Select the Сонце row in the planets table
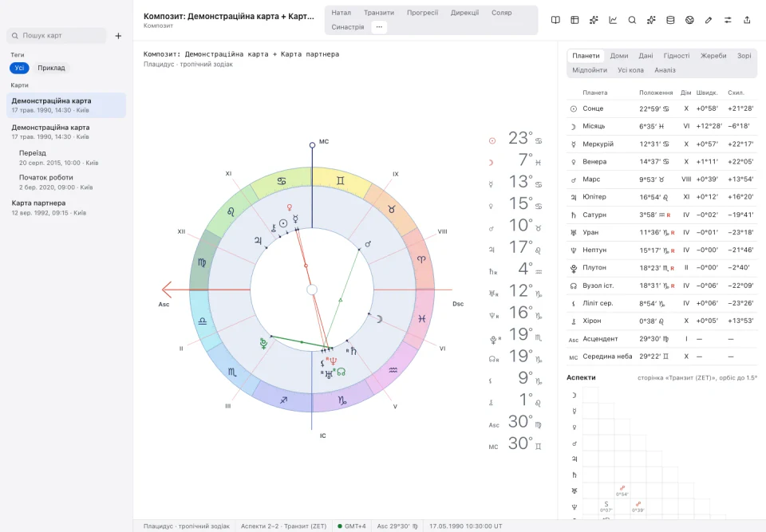The width and height of the screenshot is (766, 532). click(661, 108)
